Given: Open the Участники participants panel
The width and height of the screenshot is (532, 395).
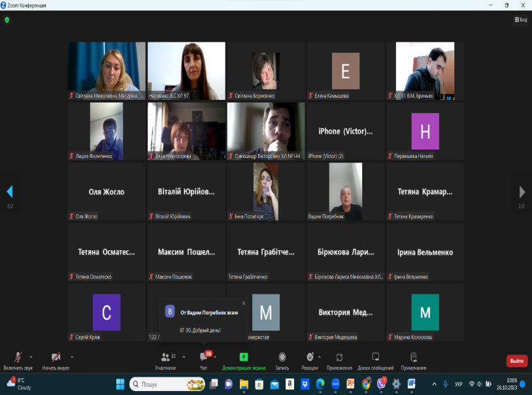Looking at the screenshot, I should click(x=165, y=360).
